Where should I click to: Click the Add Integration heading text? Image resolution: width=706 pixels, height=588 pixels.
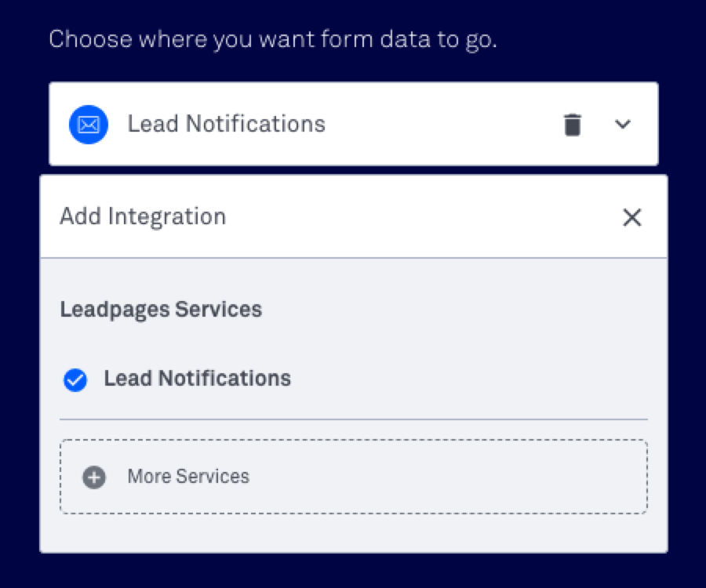(x=143, y=217)
